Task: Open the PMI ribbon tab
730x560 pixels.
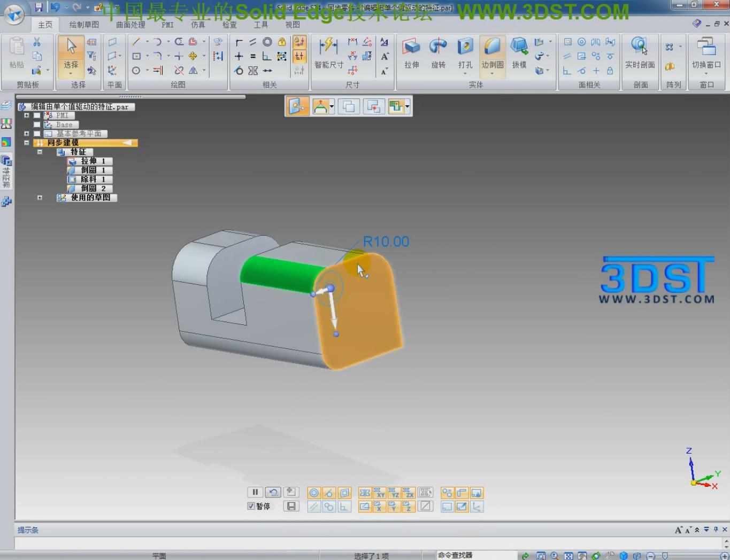Action: [x=168, y=25]
